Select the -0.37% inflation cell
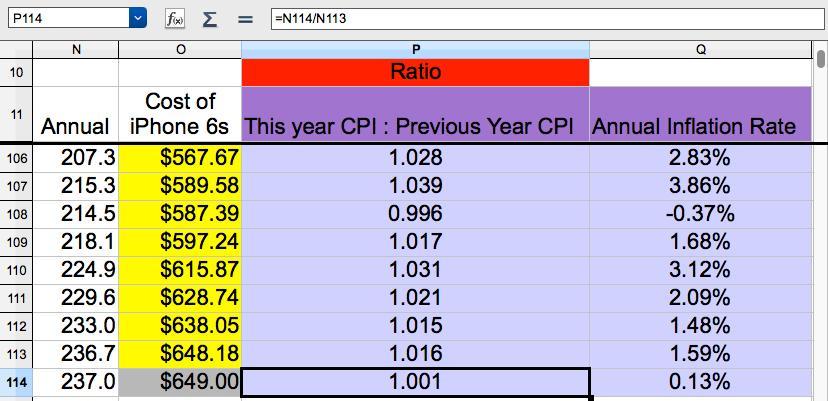 700,214
